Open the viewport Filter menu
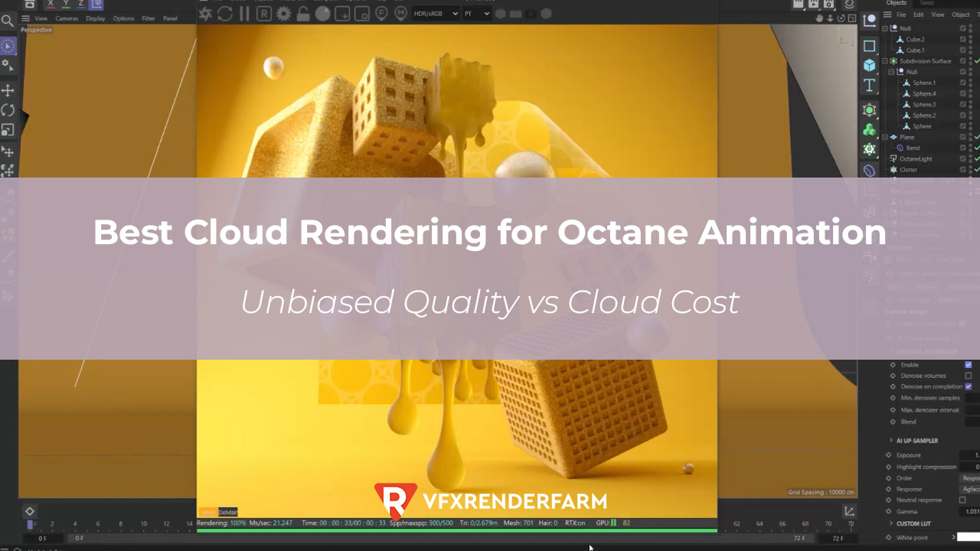Viewport: 980px width, 551px height. tap(149, 18)
